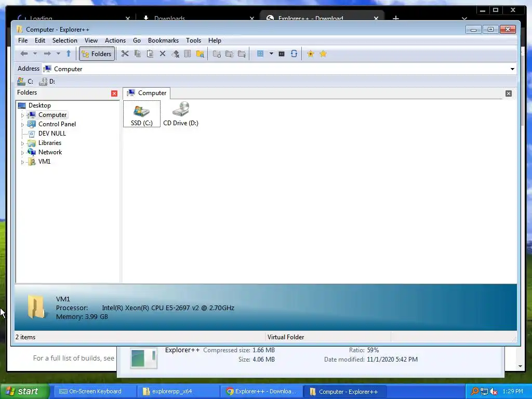This screenshot has width=532, height=399.
Task: Expand the Libraries tree node
Action: (22, 143)
